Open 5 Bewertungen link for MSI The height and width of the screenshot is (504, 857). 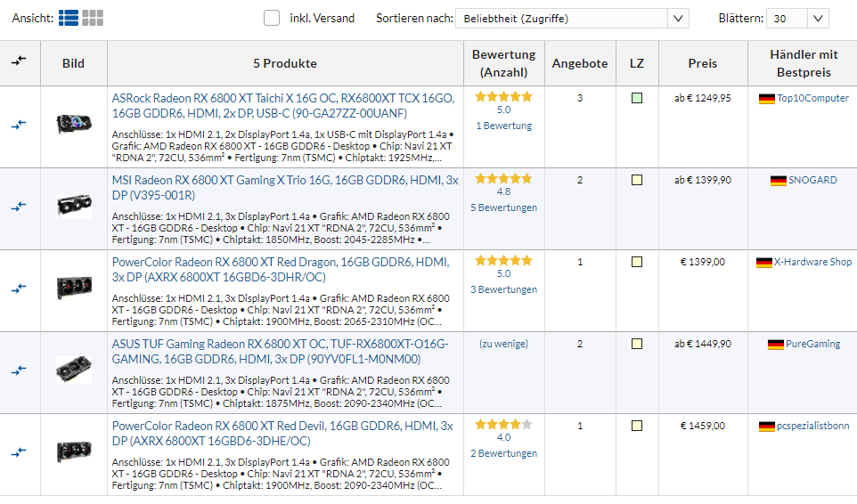pos(504,207)
